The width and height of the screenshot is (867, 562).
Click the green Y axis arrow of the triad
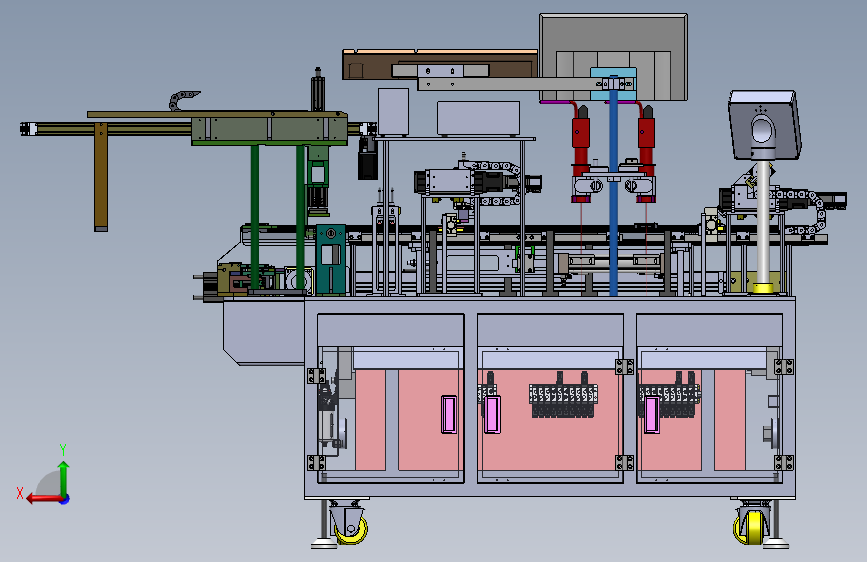point(64,478)
